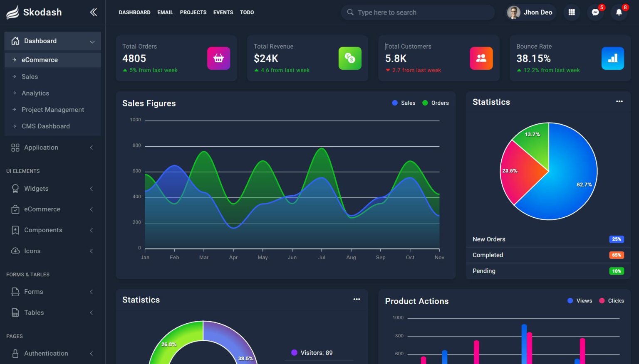
Task: Select the Widgets icon in the sidebar
Action: [x=15, y=189]
